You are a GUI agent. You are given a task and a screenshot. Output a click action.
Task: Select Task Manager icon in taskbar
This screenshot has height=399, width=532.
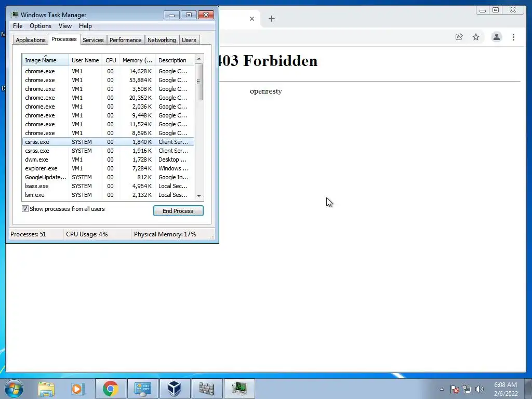tap(239, 389)
